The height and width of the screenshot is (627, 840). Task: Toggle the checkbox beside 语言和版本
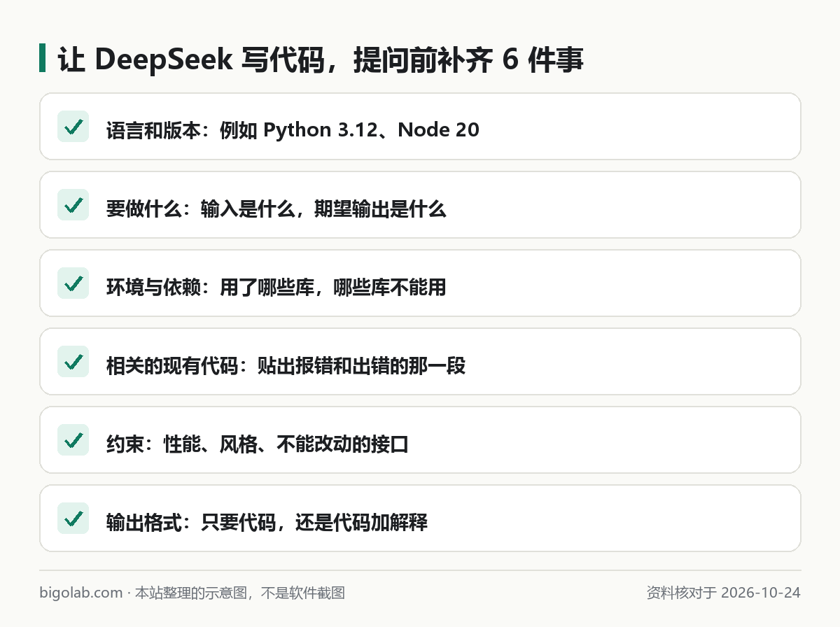click(x=73, y=127)
